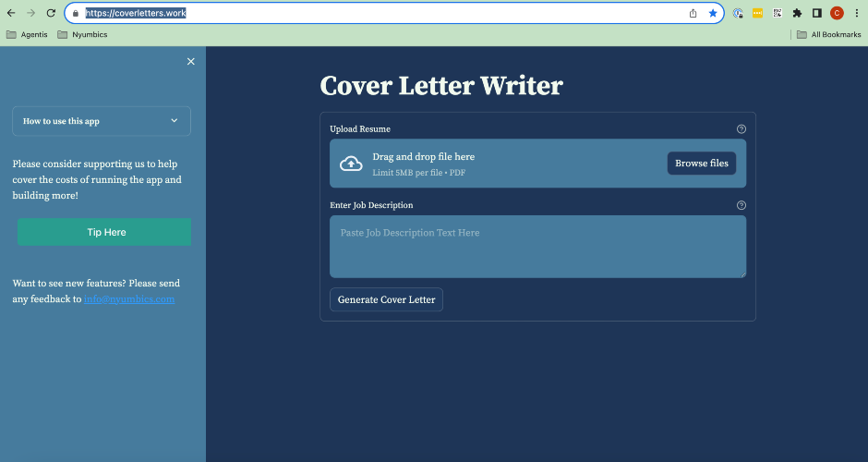
Task: Click the Tip Here button
Action: (x=104, y=232)
